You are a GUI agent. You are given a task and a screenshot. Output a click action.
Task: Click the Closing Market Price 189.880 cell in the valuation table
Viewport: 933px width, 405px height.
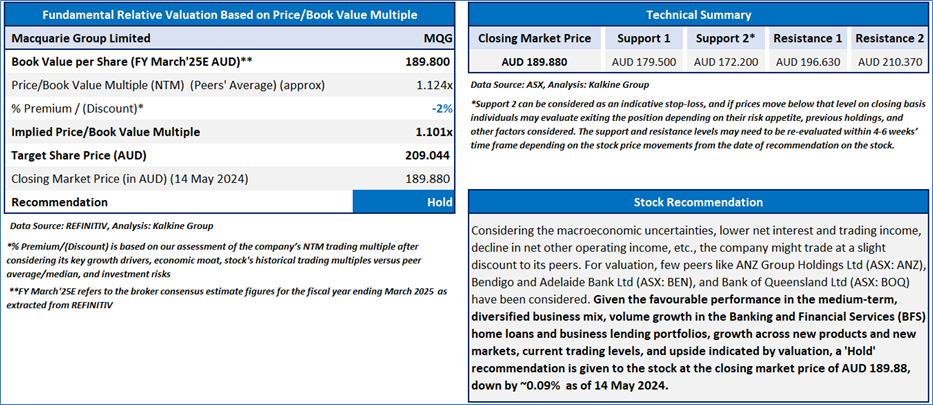424,179
